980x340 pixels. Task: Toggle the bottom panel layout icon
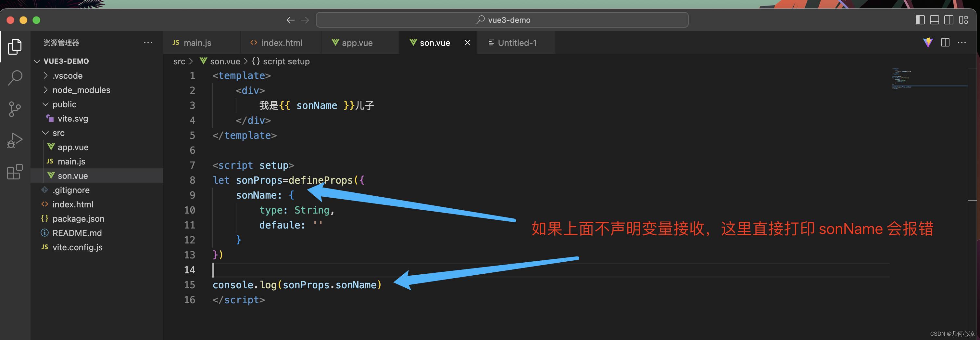coord(934,20)
